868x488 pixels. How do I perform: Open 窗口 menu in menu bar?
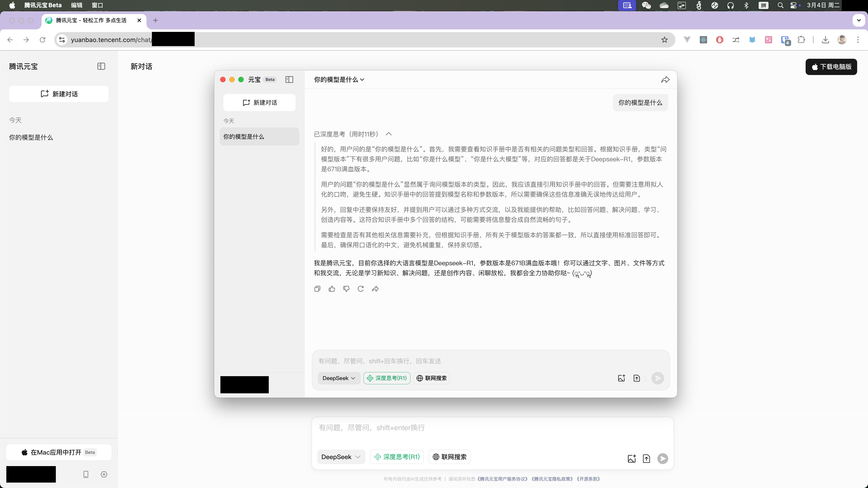pyautogui.click(x=97, y=5)
